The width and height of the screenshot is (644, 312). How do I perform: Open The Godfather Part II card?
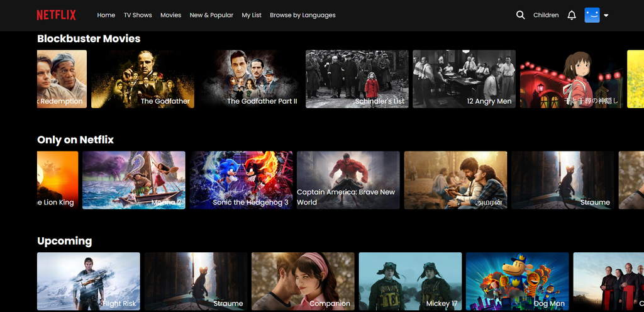(x=250, y=79)
